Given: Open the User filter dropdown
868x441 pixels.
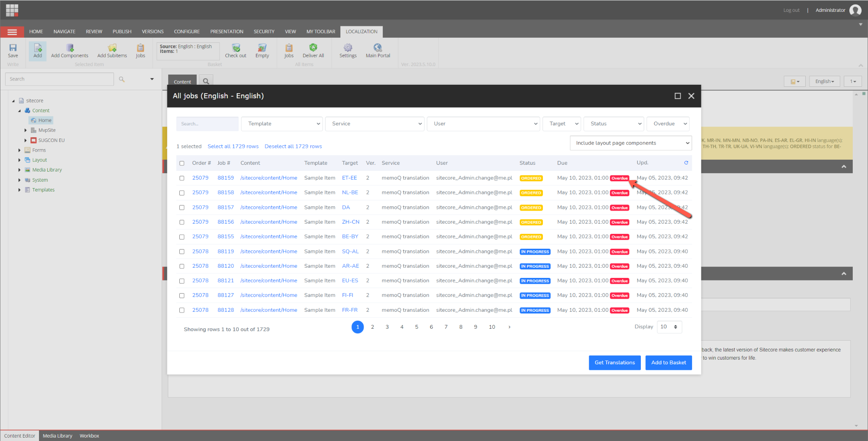Looking at the screenshot, I should [483, 124].
